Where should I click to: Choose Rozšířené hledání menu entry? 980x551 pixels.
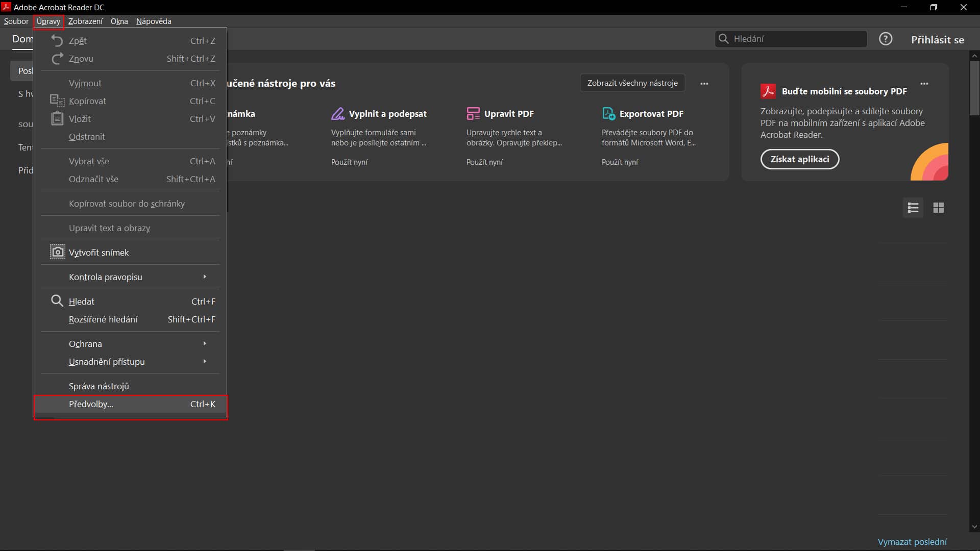[130, 319]
